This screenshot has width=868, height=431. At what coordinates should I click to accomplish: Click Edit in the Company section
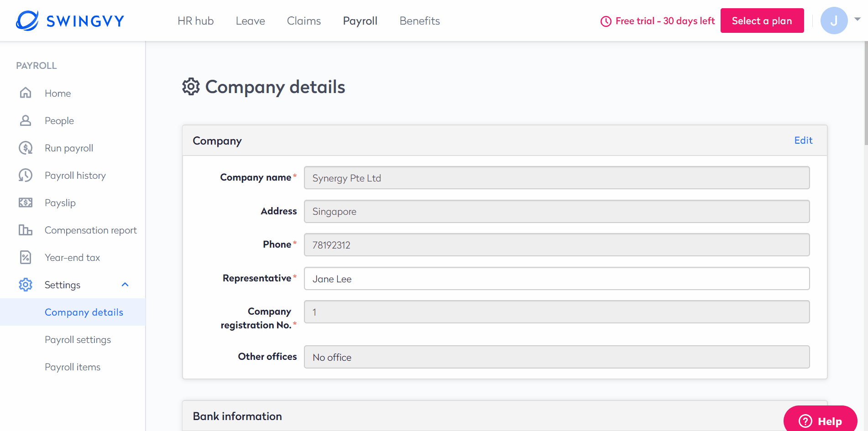tap(803, 140)
